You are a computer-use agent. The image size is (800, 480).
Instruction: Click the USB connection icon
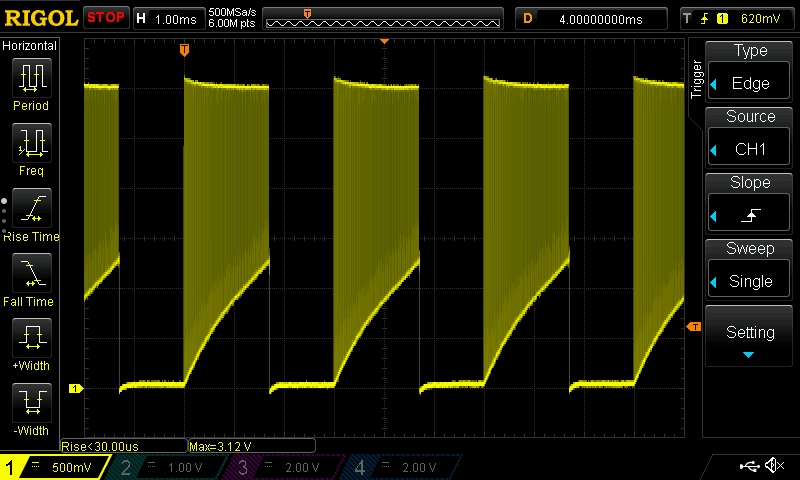(x=748, y=466)
